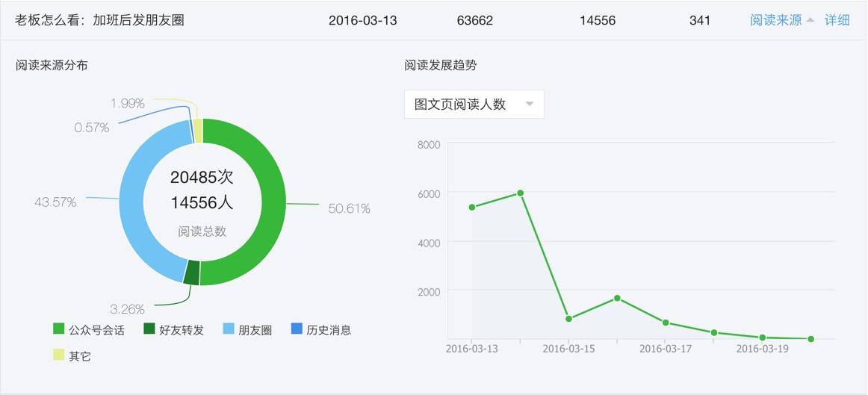Click the trend point at 2016-03-19
This screenshot has width=868, height=395.
[762, 338]
